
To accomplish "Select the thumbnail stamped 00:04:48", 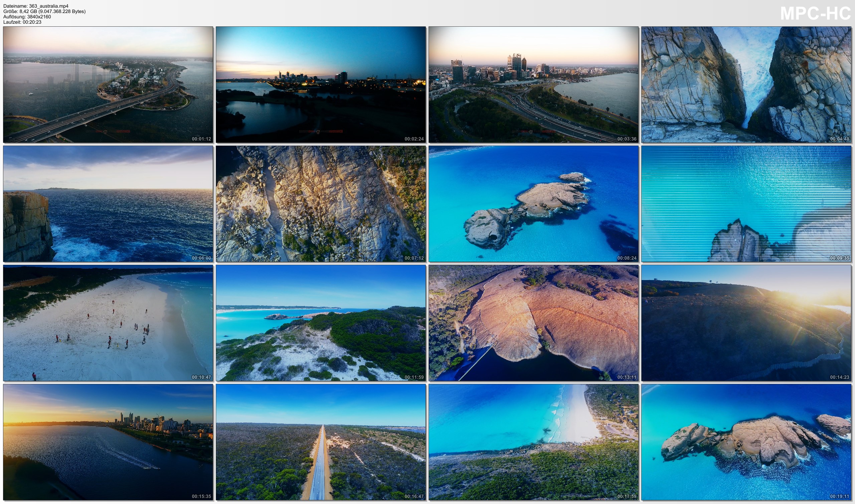I will 746,84.
